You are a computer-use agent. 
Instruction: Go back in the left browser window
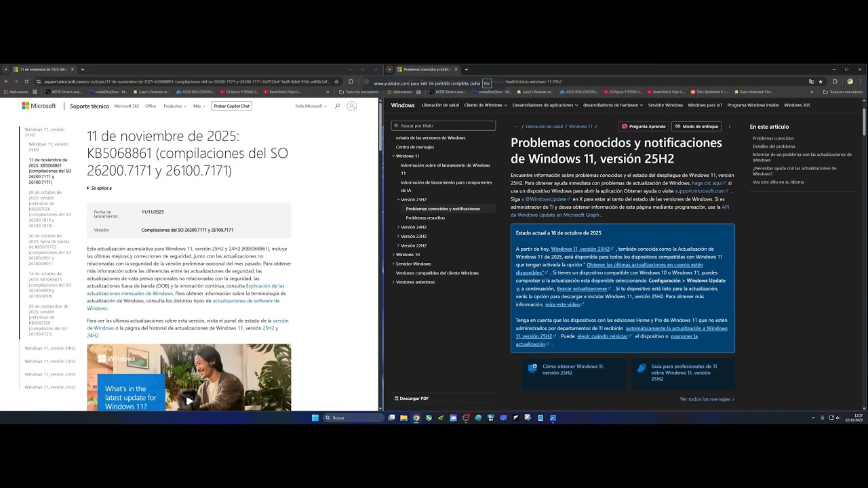6,81
